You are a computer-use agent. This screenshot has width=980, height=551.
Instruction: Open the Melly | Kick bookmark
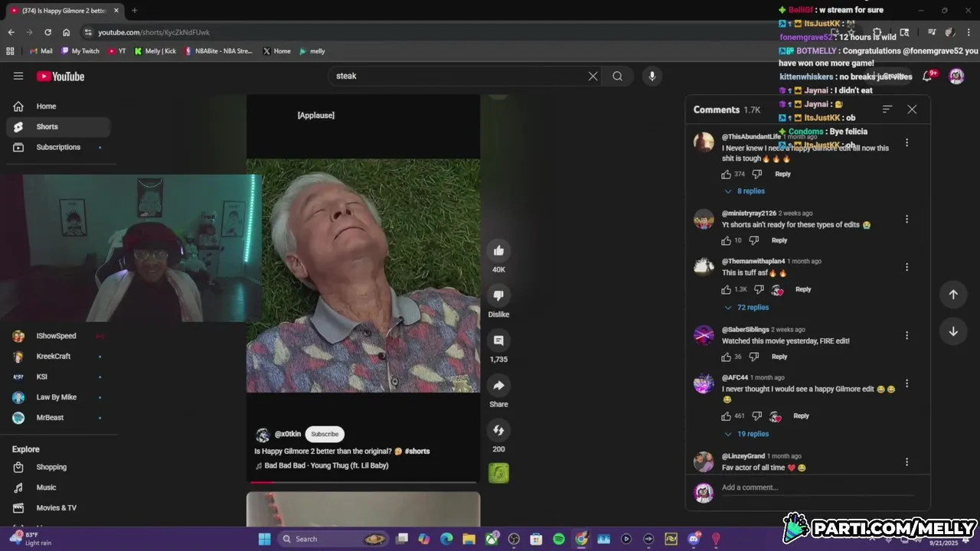tap(155, 51)
